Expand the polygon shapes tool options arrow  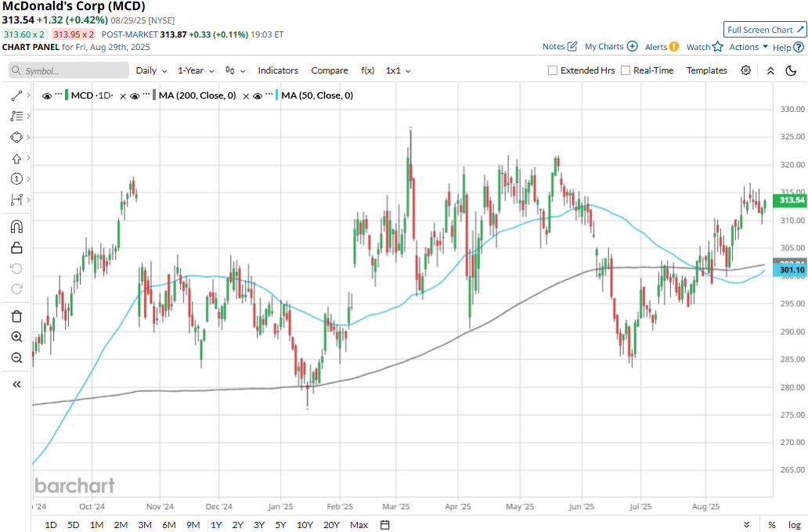tap(28, 138)
